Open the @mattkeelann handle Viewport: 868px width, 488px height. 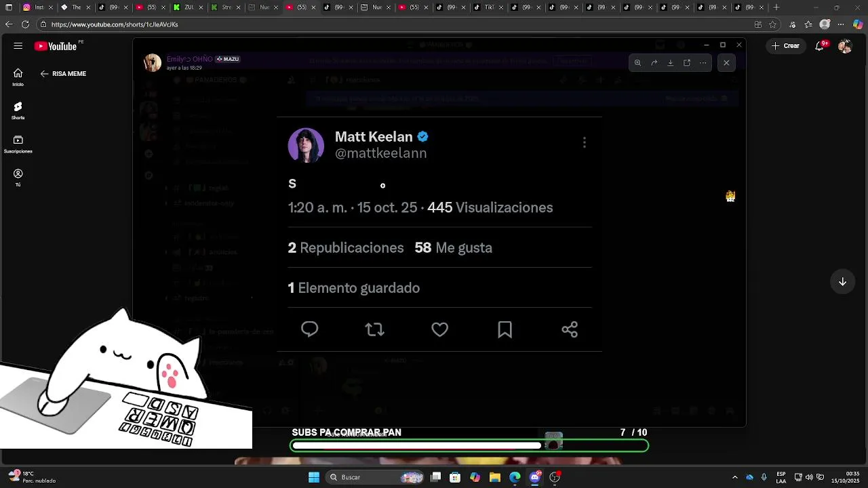(380, 153)
